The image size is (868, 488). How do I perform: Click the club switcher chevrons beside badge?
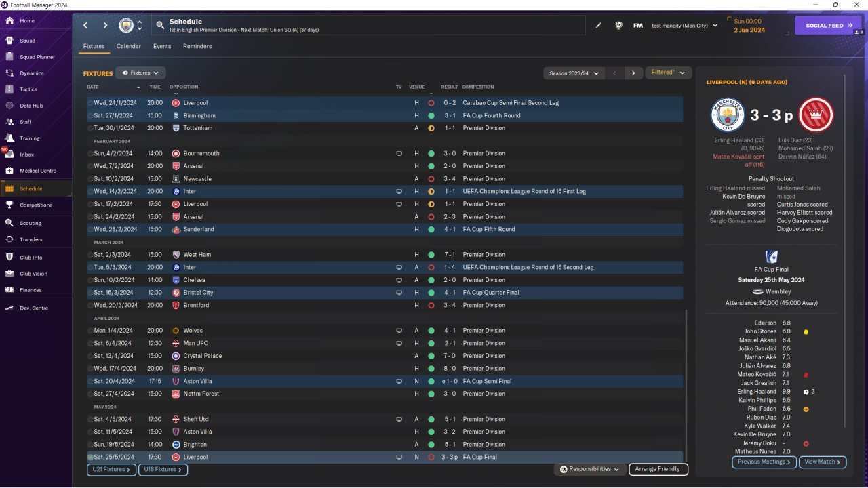coord(140,26)
